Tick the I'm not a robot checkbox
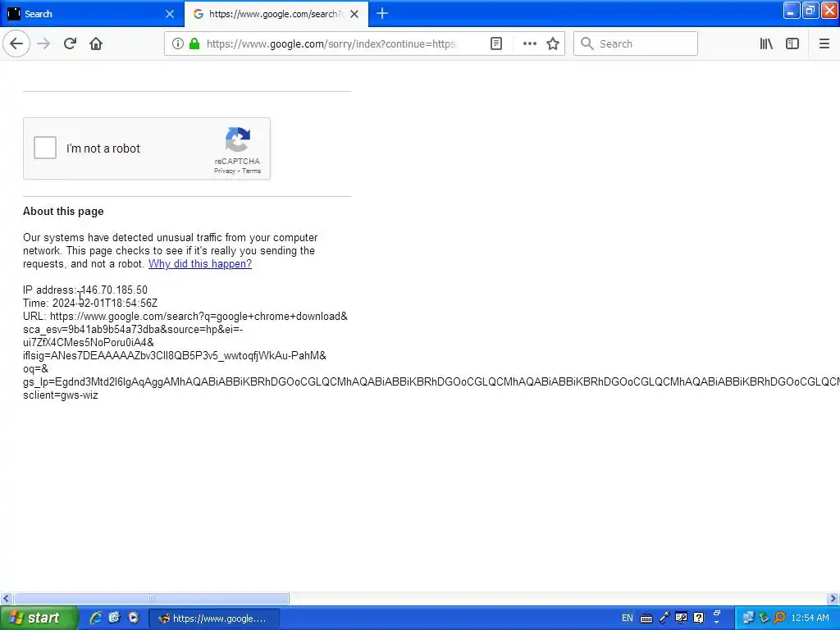 tap(45, 148)
